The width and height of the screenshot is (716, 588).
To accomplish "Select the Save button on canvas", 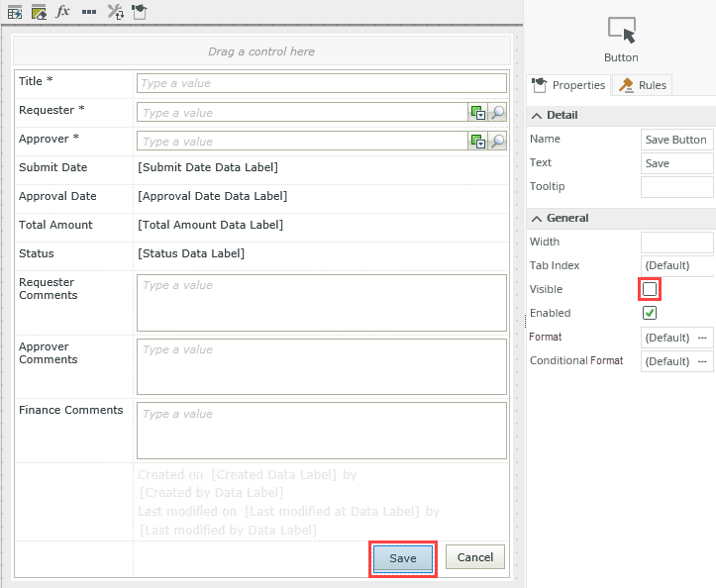I will (x=403, y=558).
